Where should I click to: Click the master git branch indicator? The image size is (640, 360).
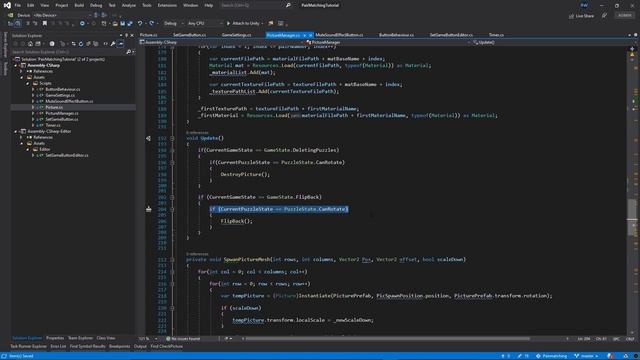click(x=586, y=356)
